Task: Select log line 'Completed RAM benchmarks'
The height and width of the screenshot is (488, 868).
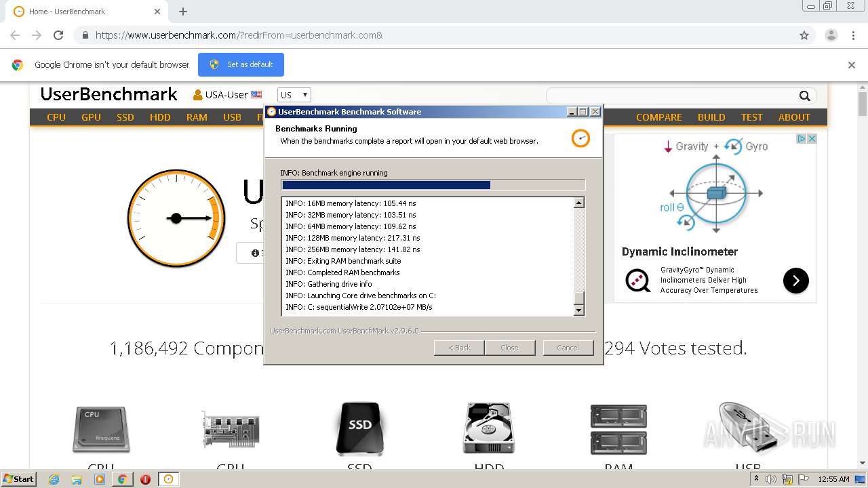Action: 342,272
